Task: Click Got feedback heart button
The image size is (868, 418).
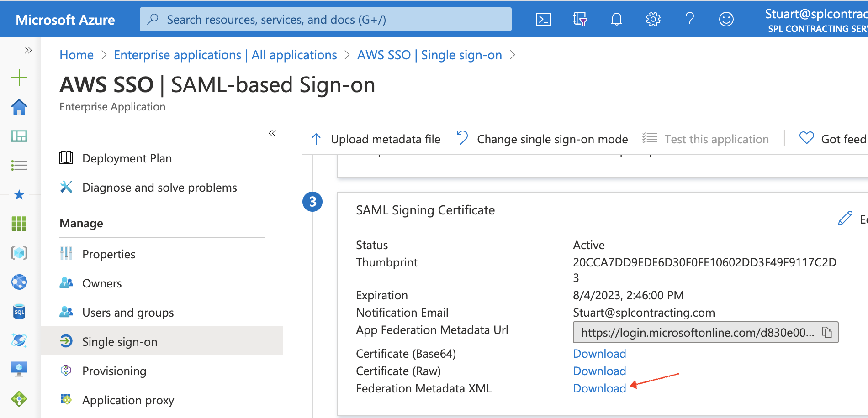Action: 833,139
